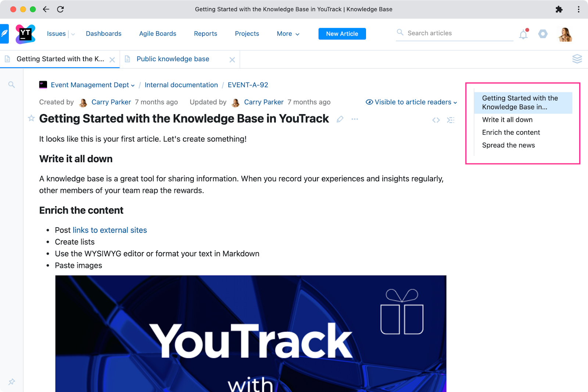588x392 pixels.
Task: Click the pin icon at sidebar bottom
Action: click(x=12, y=382)
